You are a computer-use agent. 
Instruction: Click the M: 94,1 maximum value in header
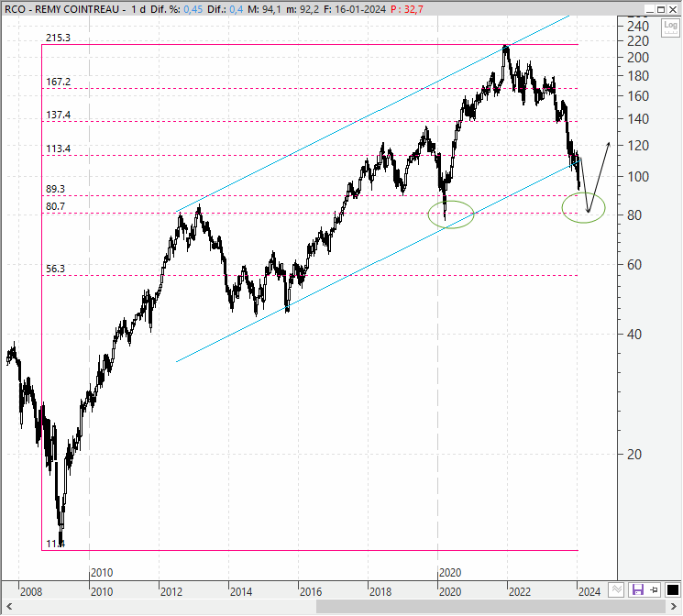pyautogui.click(x=264, y=9)
